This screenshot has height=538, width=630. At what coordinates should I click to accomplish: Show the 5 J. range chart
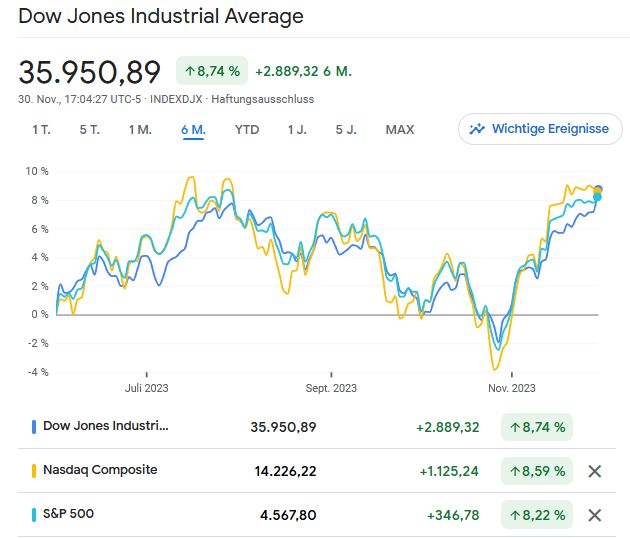[x=346, y=130]
